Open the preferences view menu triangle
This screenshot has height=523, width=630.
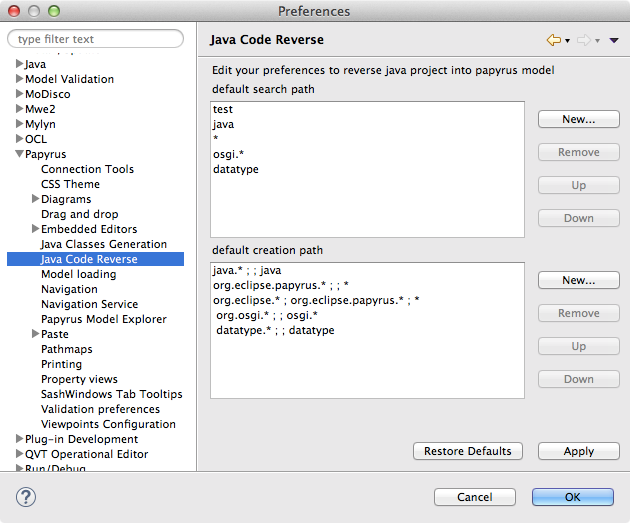pyautogui.click(x=614, y=41)
